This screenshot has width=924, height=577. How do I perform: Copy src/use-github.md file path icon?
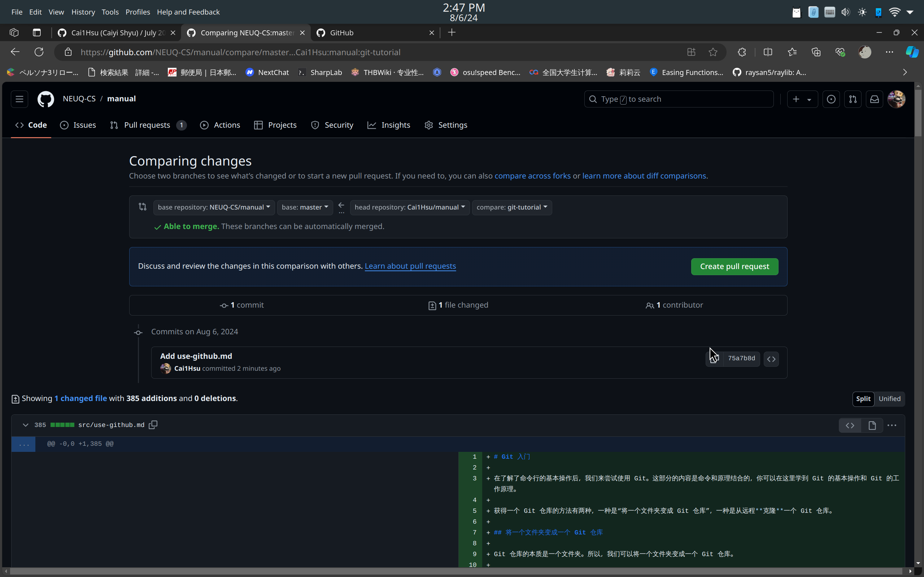click(x=153, y=425)
